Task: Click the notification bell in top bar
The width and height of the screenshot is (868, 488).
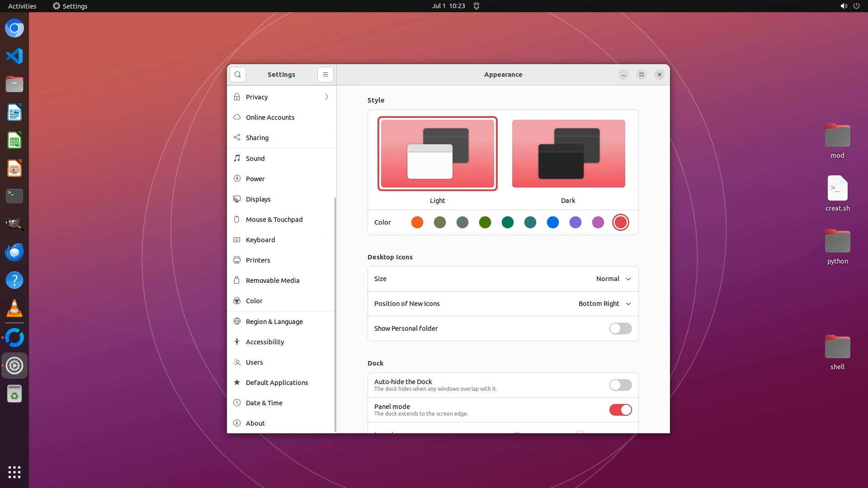Action: (x=476, y=6)
